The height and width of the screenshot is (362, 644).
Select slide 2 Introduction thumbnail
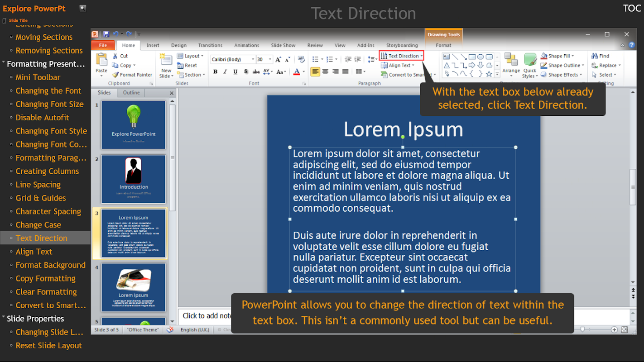point(133,179)
